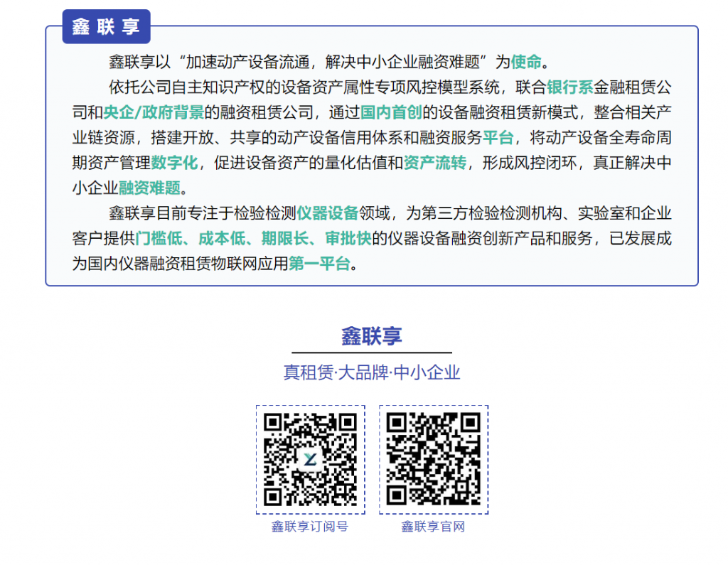Click the green highlighted phrase 仪器设备
Screen dimensions: 728x565
(327, 213)
